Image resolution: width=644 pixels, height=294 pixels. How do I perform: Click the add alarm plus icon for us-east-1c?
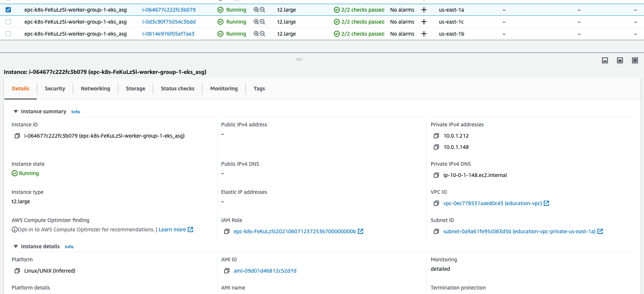click(424, 22)
